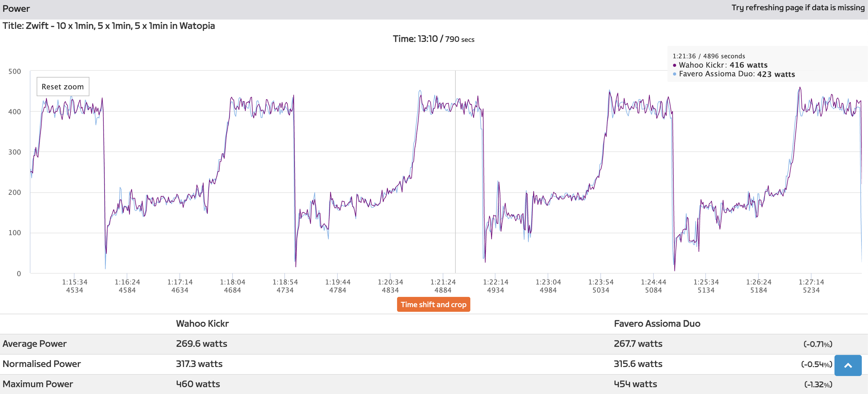Viewport: 868px width, 394px height.
Task: Select the Zwift workout title text
Action: 109,26
